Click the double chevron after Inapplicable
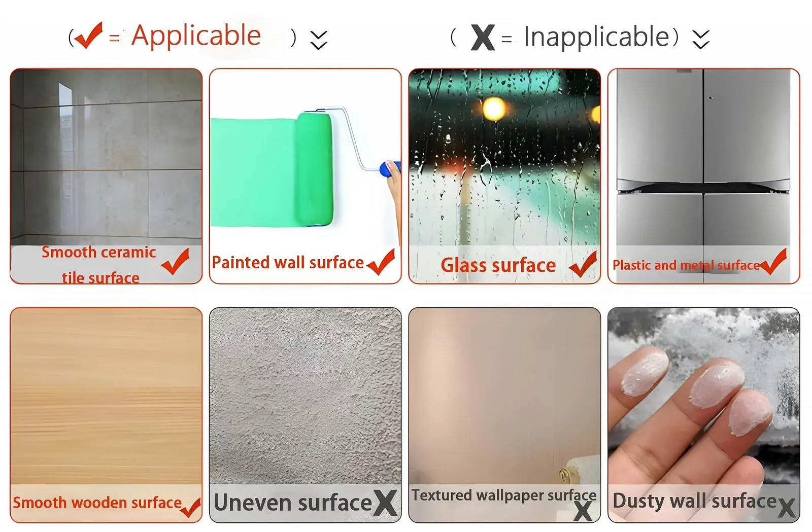The width and height of the screenshot is (812, 532). [701, 39]
